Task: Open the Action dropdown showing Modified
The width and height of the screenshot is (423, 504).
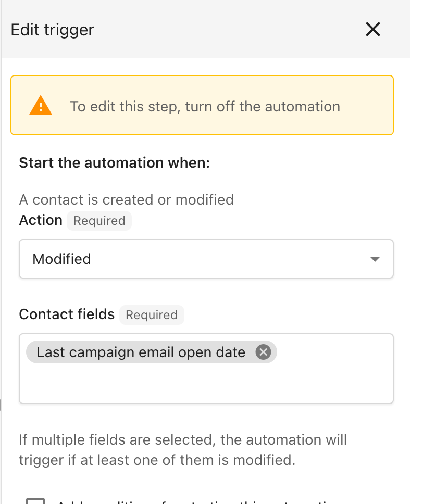Action: tap(206, 259)
